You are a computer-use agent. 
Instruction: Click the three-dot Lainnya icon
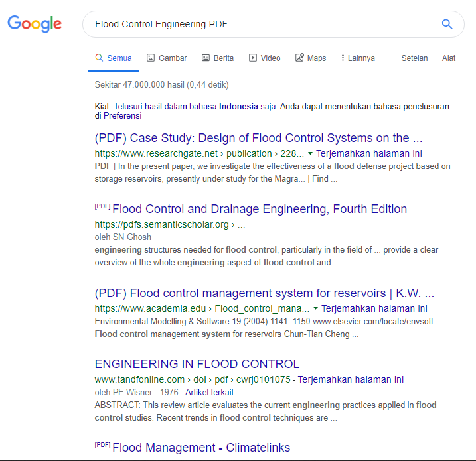pyautogui.click(x=343, y=58)
